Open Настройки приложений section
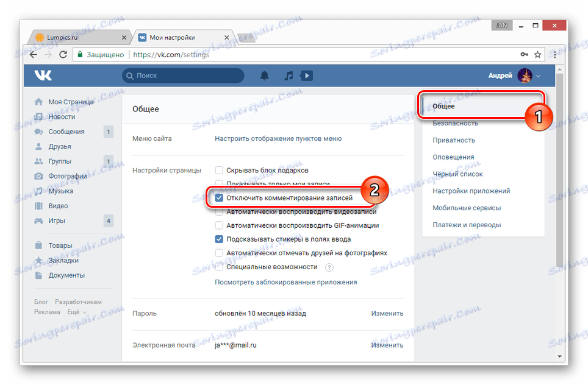 click(x=471, y=191)
